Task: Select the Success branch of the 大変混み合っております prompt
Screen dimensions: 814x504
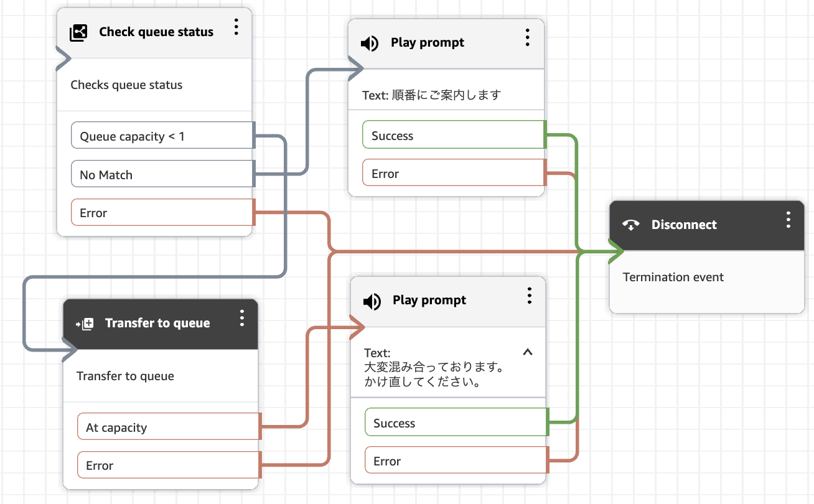Action: (456, 422)
